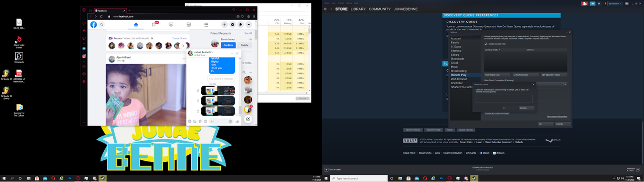Open Steam STORE tab
Viewport: 644px width, 182px height.
pos(341,9)
